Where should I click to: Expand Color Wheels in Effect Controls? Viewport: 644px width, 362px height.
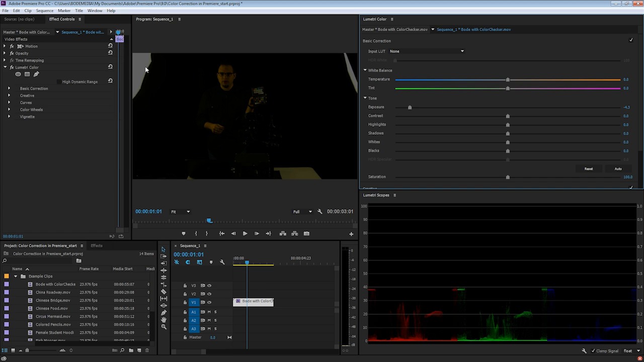point(9,110)
